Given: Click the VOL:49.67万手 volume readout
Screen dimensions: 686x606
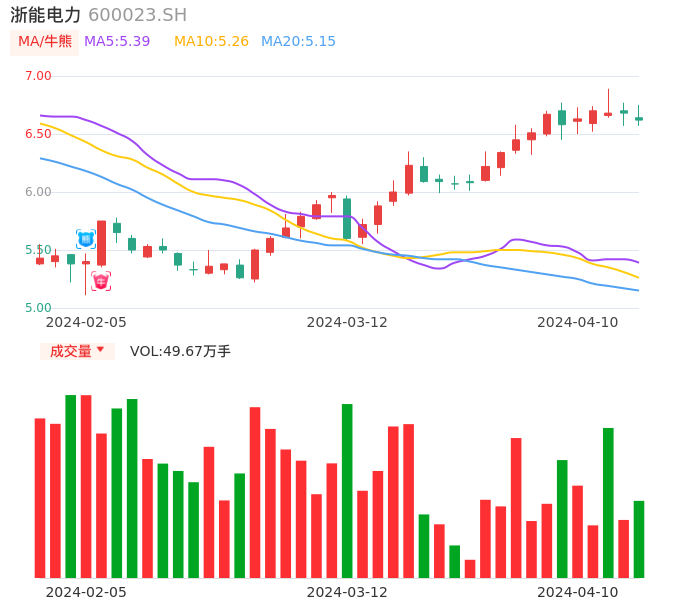Looking at the screenshot, I should point(180,351).
